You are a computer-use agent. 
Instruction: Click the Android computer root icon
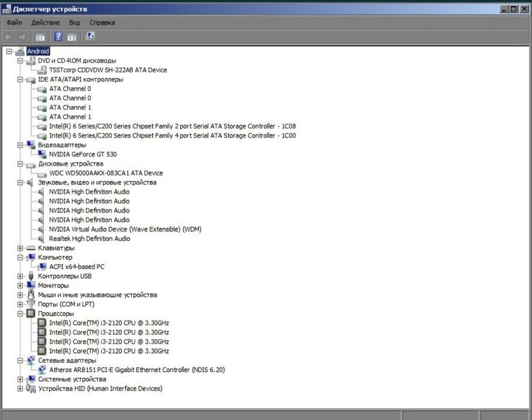pos(20,52)
